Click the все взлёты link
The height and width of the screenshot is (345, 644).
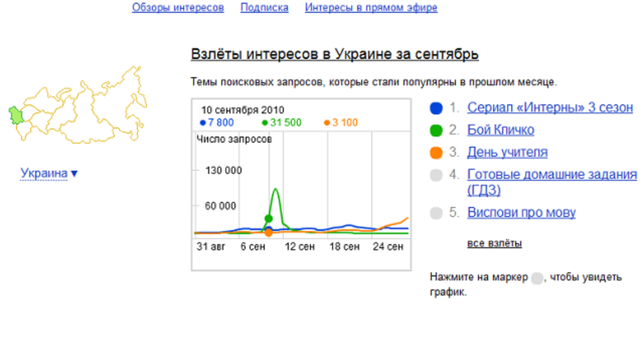[494, 243]
